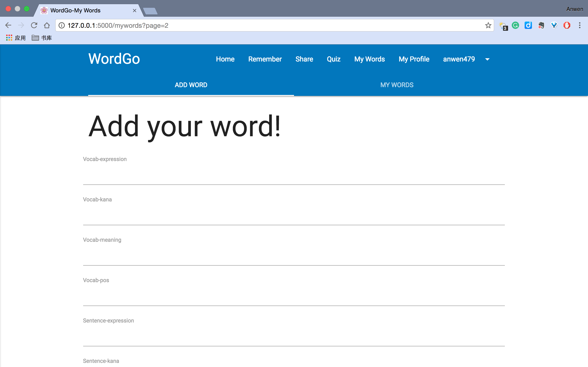
Task: Focus the Vocab-expression input field
Action: coord(294,177)
